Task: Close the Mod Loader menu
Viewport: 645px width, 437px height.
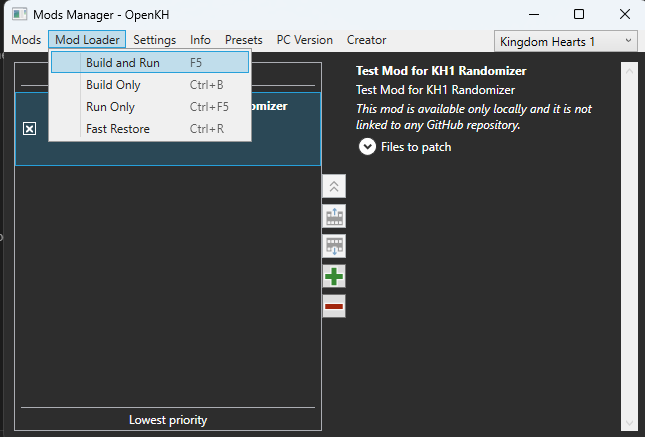Action: click(x=87, y=40)
